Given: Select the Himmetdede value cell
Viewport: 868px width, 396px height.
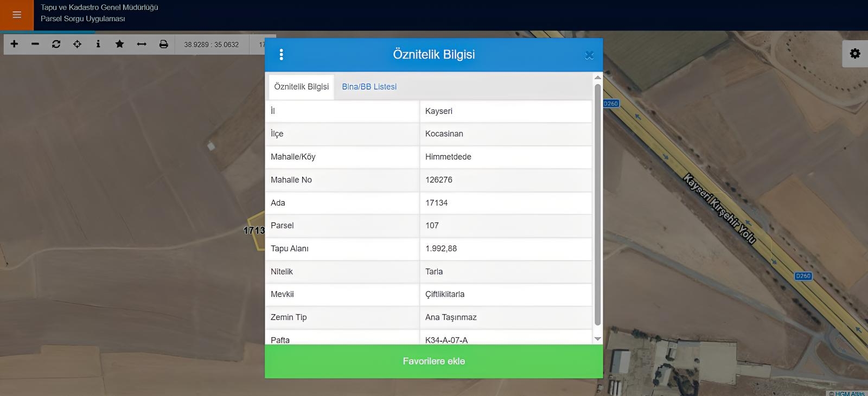Looking at the screenshot, I should [506, 157].
